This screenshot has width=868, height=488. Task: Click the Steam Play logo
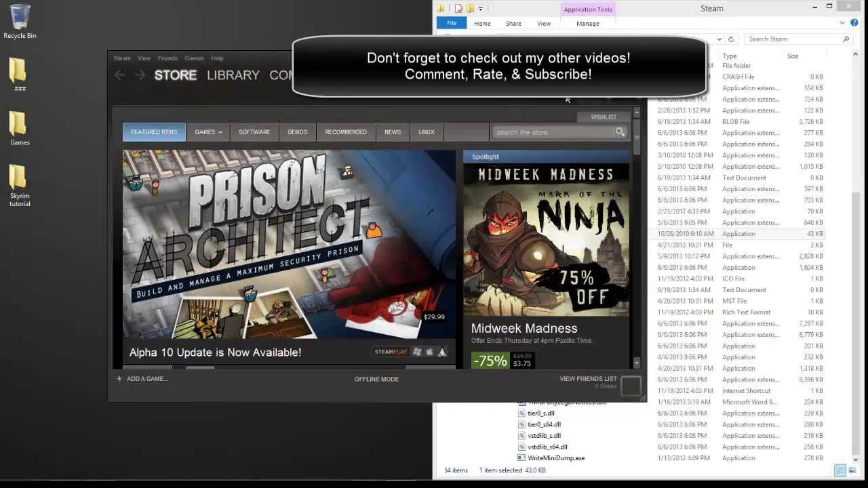pyautogui.click(x=391, y=352)
